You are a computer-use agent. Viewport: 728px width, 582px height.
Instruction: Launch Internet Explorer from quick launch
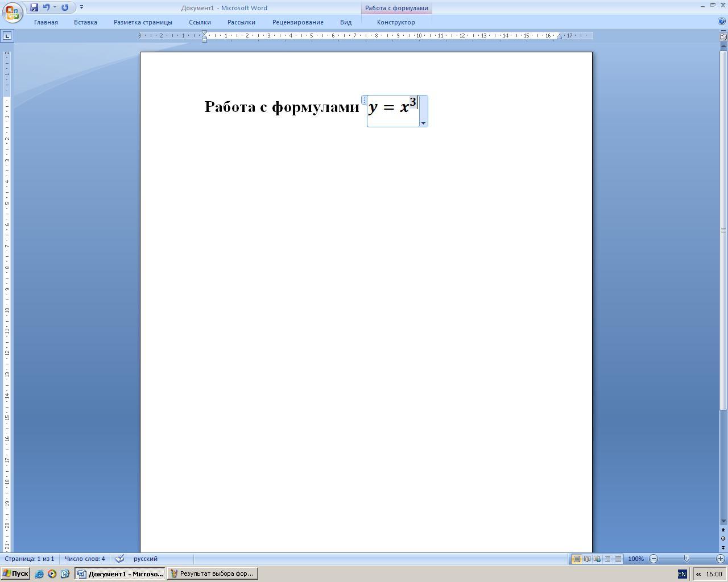tap(39, 574)
